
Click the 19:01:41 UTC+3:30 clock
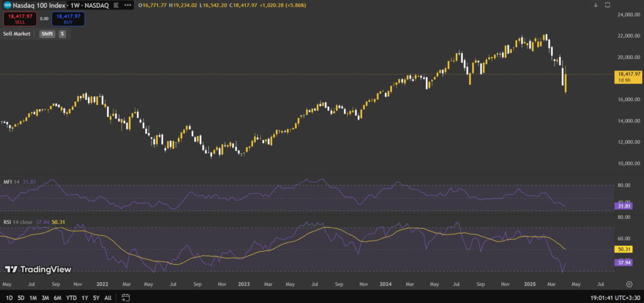(614, 298)
